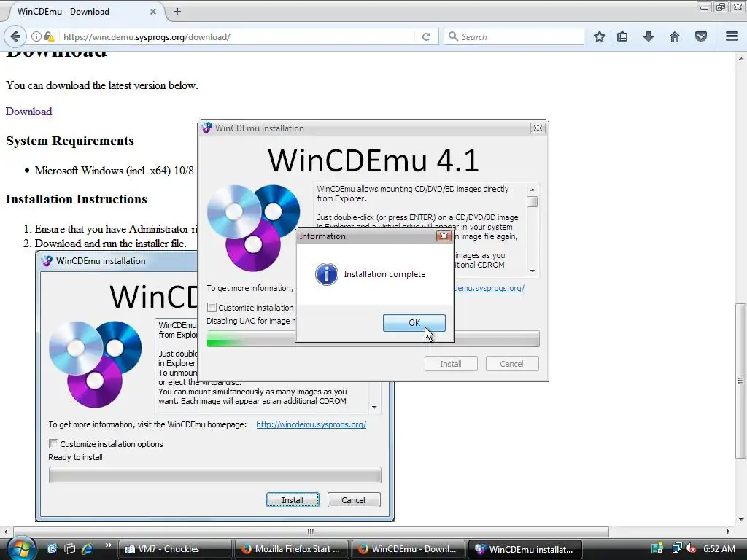
Task: Switch to the WinCDEmu - Downl... taskbar item
Action: (x=408, y=549)
